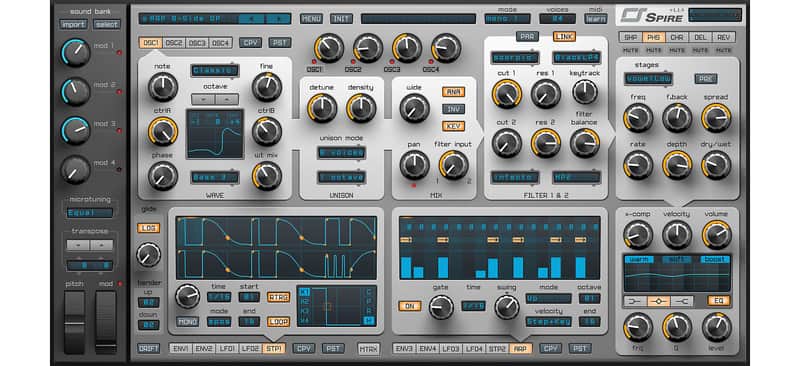Click the unison density knob
Screen dimensions: 800x366
pyautogui.click(x=361, y=108)
